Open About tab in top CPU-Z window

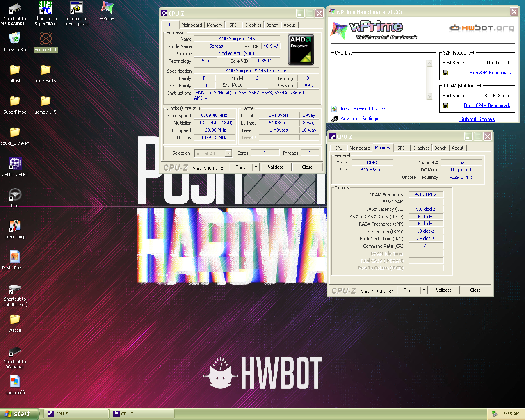(290, 25)
